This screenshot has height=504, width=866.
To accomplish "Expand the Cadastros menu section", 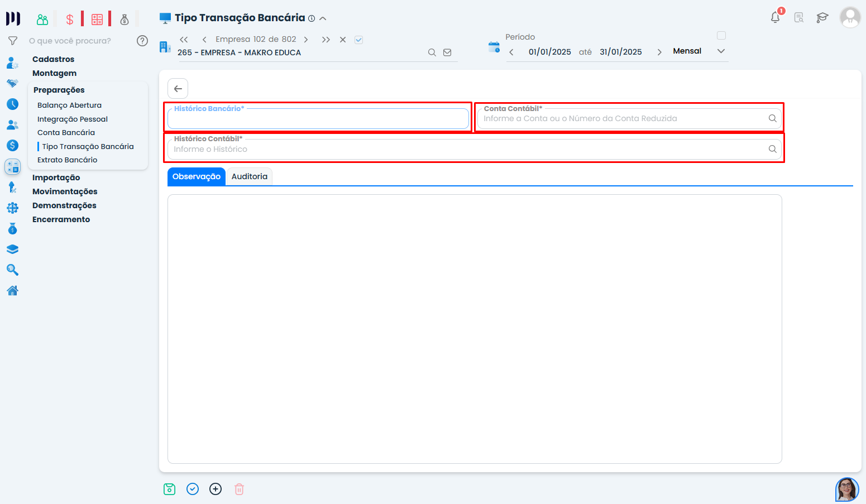I will click(x=54, y=59).
